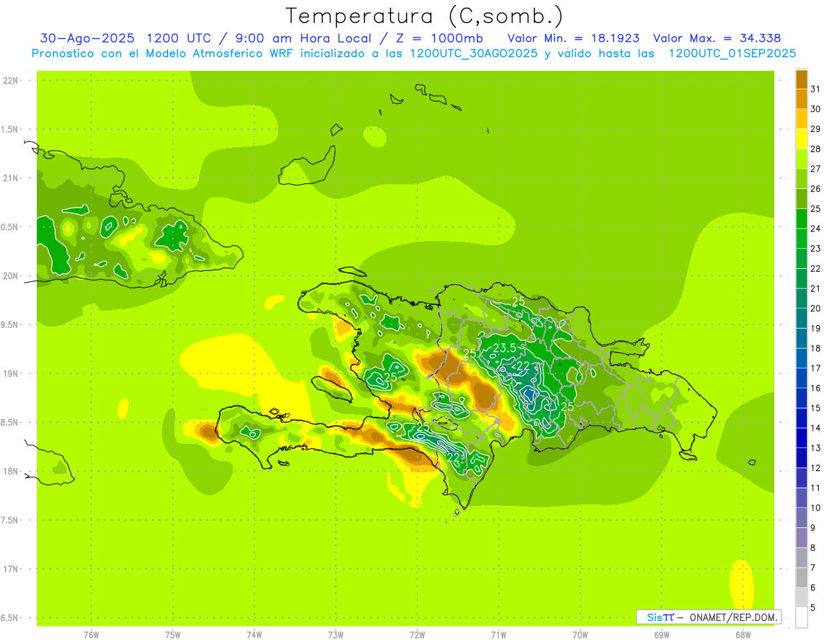Click the "18" value on the color scale
The width and height of the screenshot is (834, 644).
coord(816,348)
